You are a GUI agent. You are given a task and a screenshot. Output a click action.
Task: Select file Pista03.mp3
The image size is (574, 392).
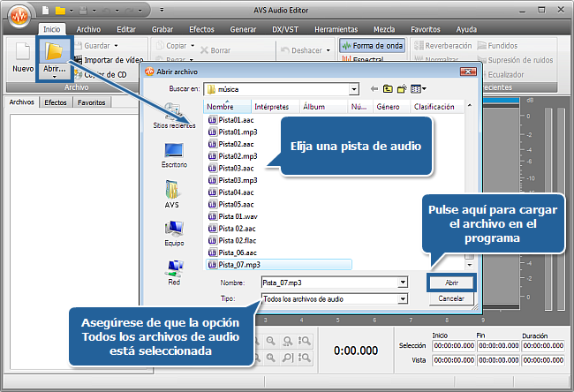[233, 180]
